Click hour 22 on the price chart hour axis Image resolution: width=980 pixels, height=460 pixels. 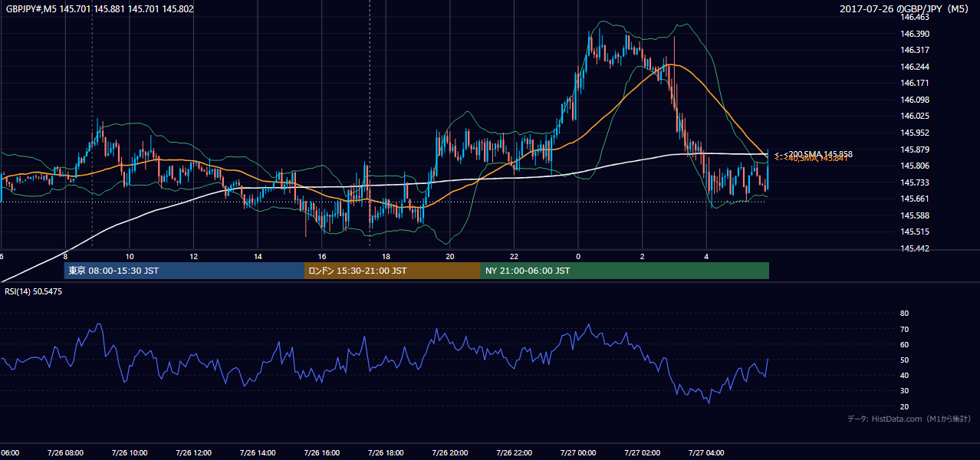[514, 257]
